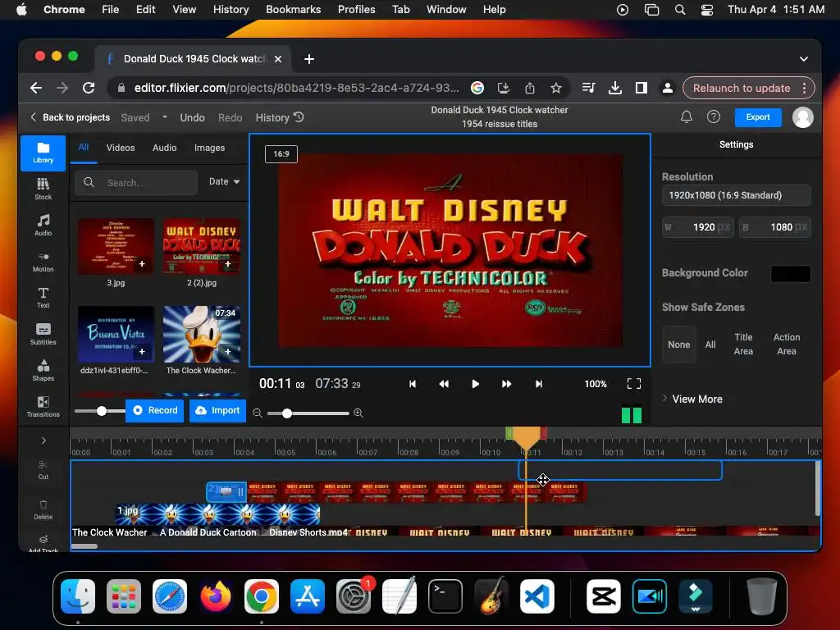Image resolution: width=840 pixels, height=630 pixels.
Task: Select Action Area safe zone
Action: [787, 344]
